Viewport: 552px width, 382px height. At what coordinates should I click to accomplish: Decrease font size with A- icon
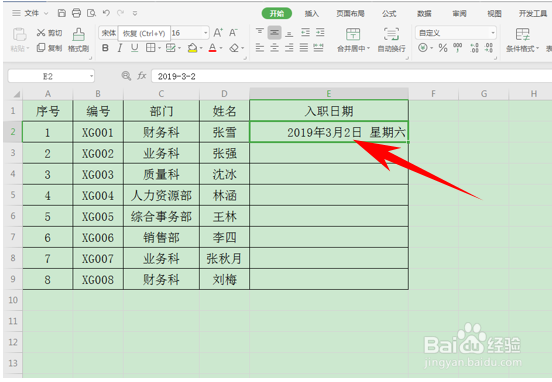233,33
